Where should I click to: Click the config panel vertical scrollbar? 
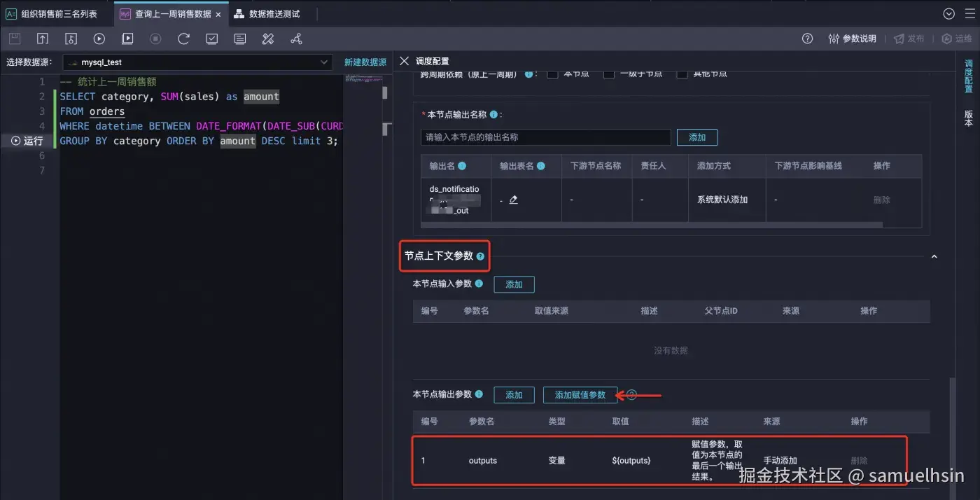pos(951,438)
